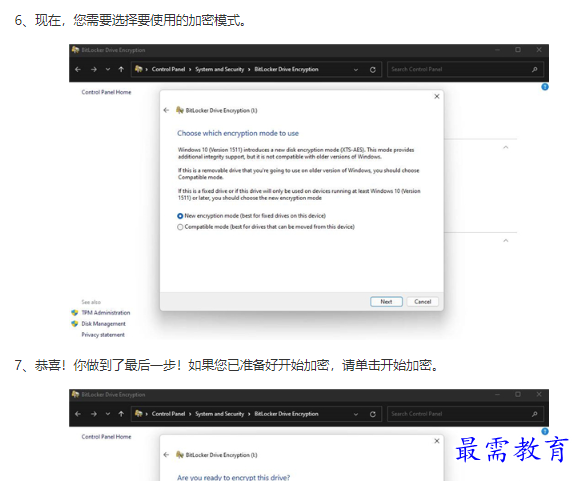Viewport: 577px width, 481px height.
Task: Open Control Panel Home link in first window
Action: (x=106, y=92)
